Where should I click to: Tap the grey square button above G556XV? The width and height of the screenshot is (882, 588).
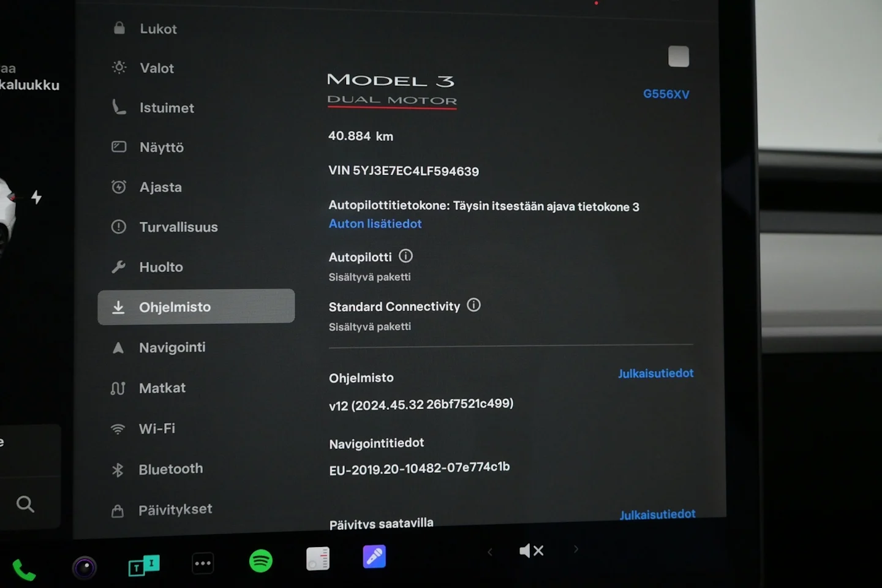click(x=679, y=56)
